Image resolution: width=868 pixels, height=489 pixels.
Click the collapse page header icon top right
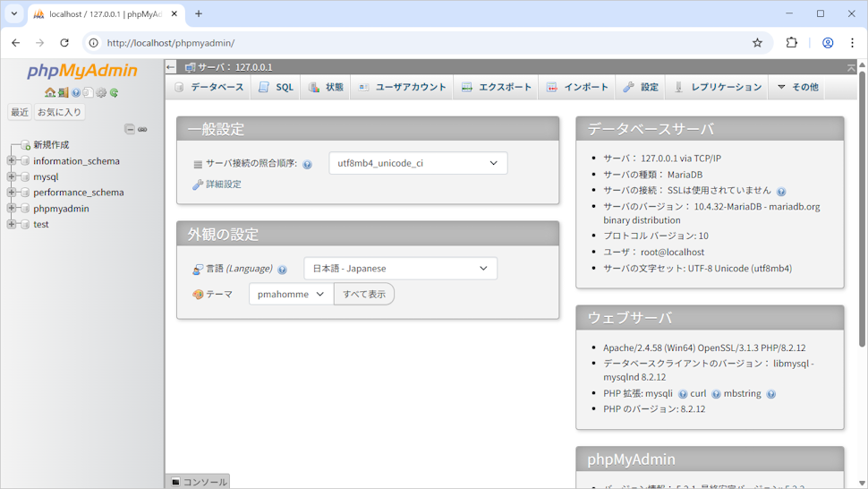tap(851, 67)
